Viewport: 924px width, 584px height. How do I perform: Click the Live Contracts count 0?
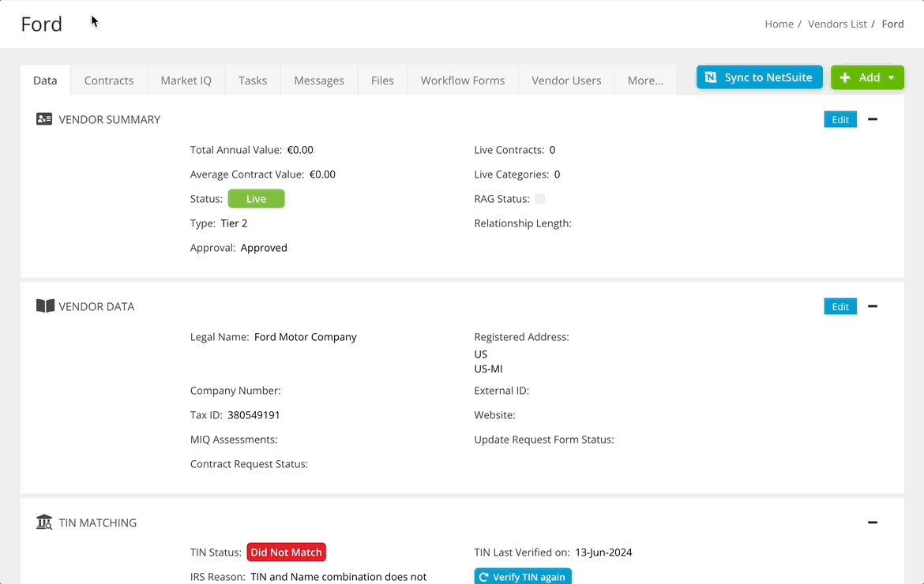pos(552,150)
